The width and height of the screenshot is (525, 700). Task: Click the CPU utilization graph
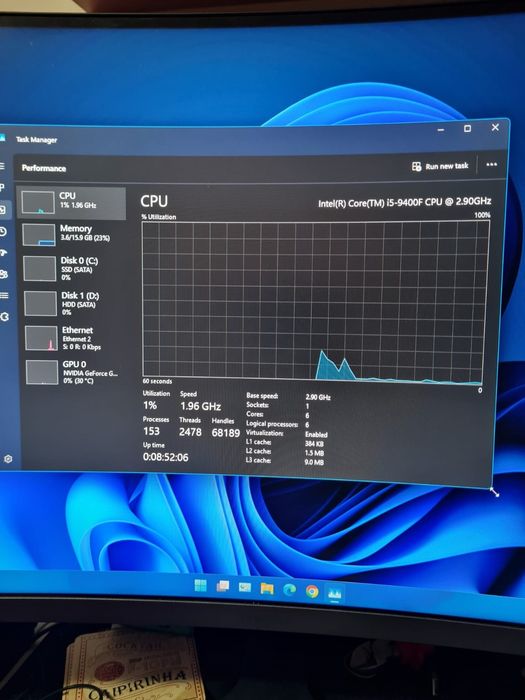[314, 301]
